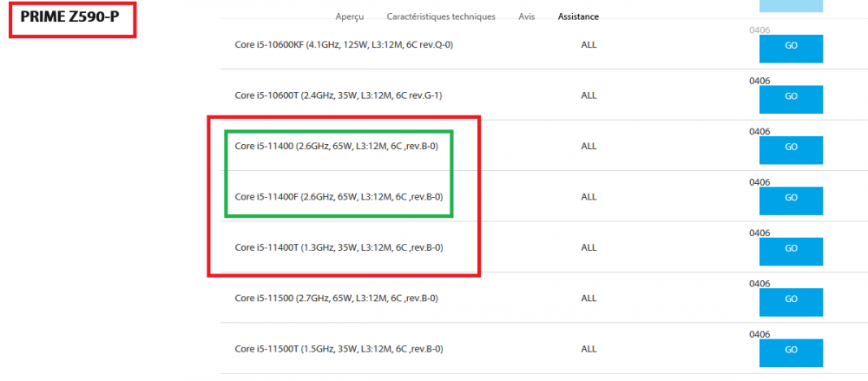Click ALL cell in Core i5-11500 row
The image size is (868, 381).
pos(589,299)
